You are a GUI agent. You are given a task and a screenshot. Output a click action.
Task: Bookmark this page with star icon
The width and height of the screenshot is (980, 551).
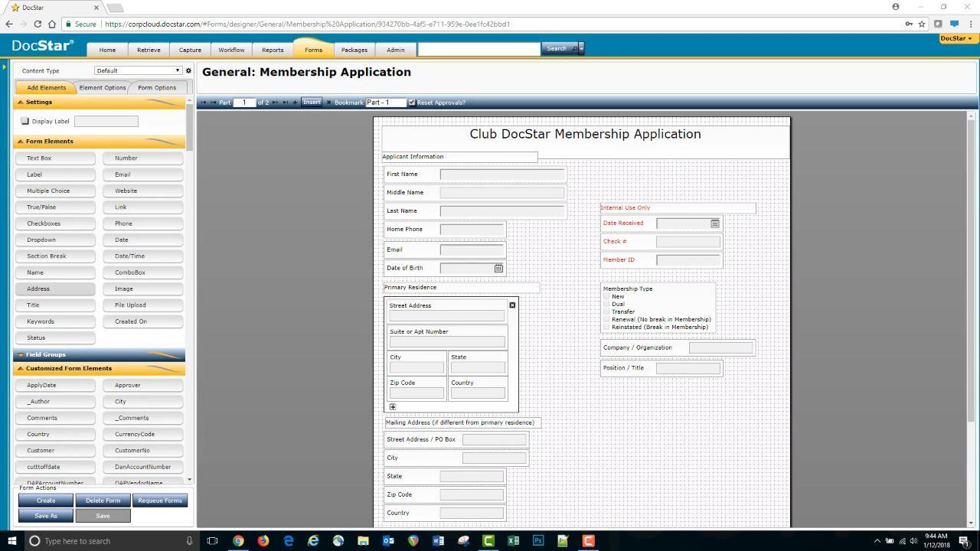[922, 24]
